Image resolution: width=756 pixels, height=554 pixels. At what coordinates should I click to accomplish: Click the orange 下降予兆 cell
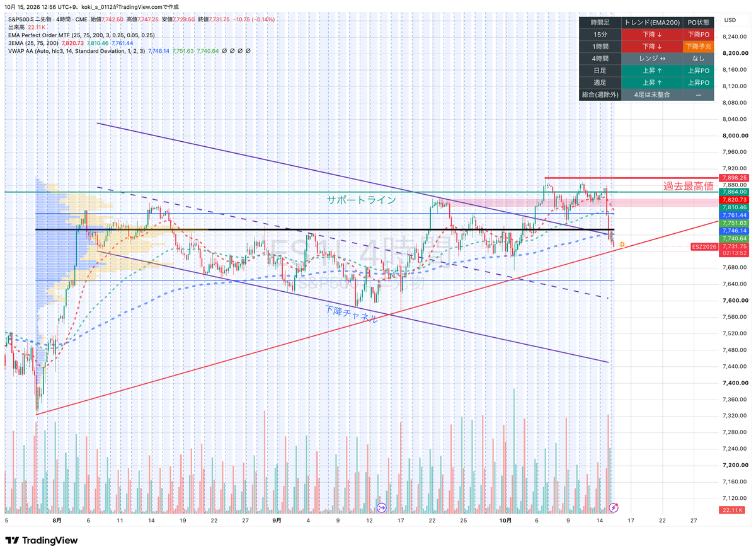pos(698,47)
